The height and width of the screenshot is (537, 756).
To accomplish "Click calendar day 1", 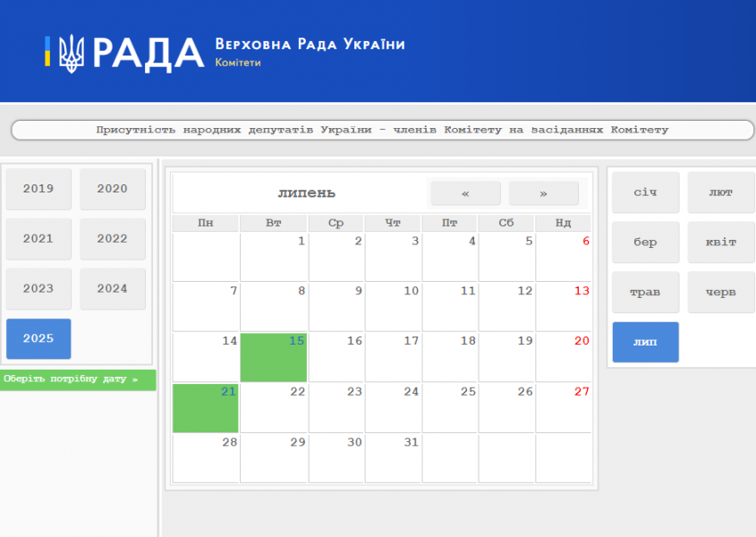I will point(274,257).
